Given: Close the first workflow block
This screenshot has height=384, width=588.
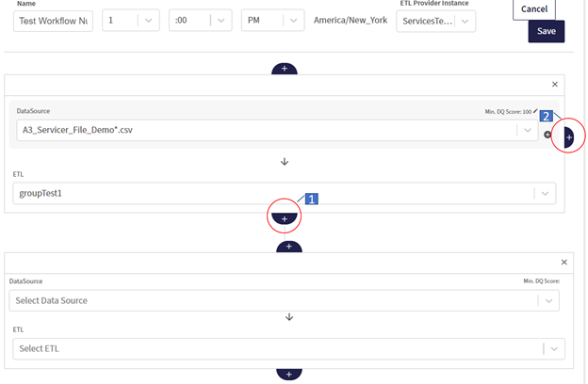Looking at the screenshot, I should [x=555, y=85].
